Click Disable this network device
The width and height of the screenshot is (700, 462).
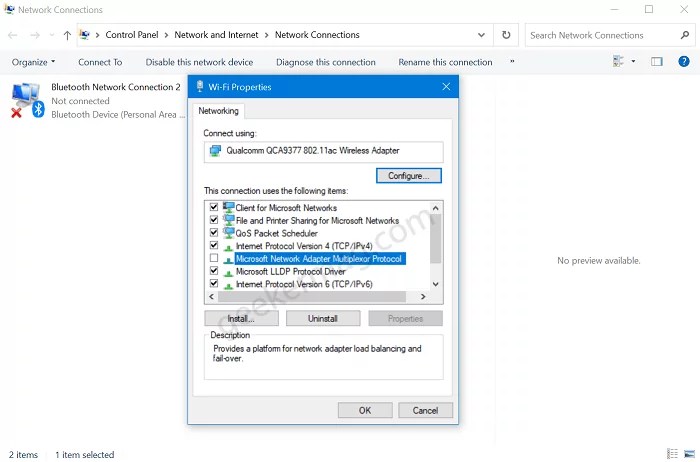[199, 62]
